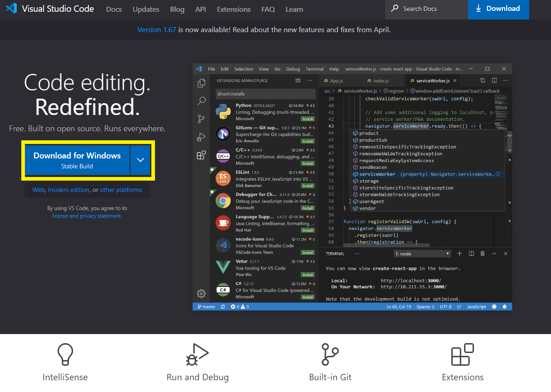Click Install for the GitLens extension
The height and width of the screenshot is (392, 551).
click(x=308, y=141)
